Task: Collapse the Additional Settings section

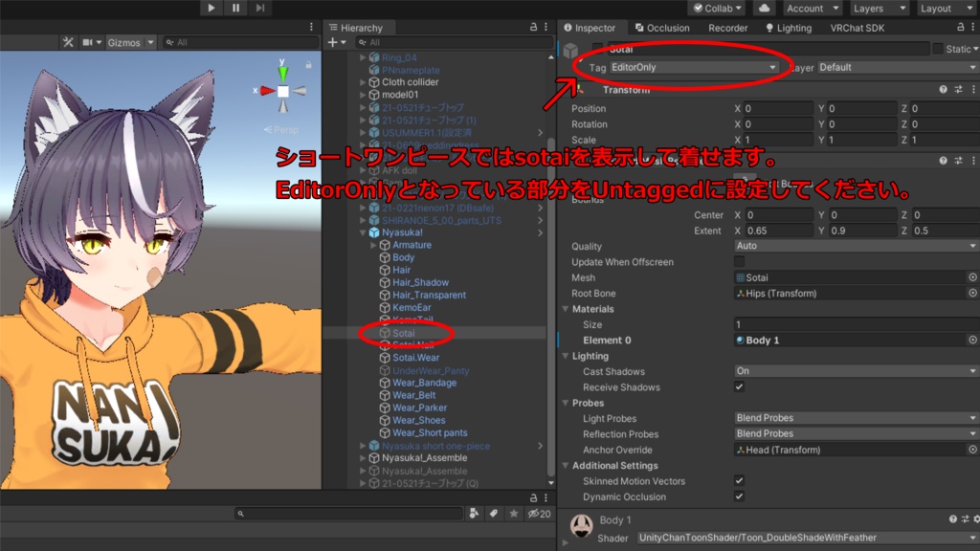Action: 566,466
